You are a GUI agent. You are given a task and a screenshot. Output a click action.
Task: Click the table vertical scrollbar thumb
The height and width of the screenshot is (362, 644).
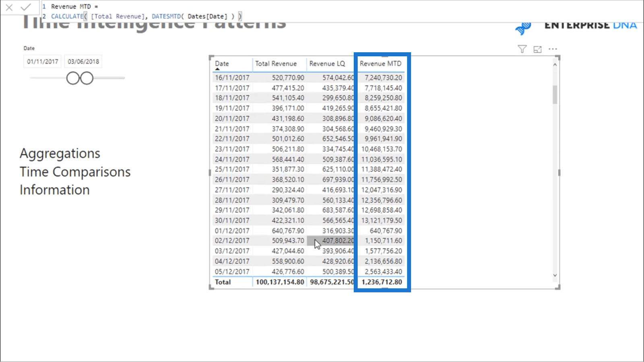pos(555,95)
